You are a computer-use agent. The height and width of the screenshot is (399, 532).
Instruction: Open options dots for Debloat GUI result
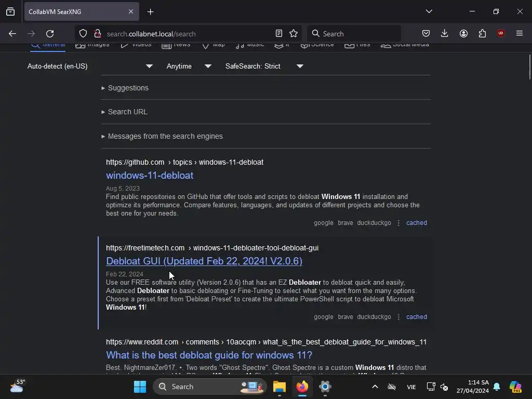pos(398,317)
